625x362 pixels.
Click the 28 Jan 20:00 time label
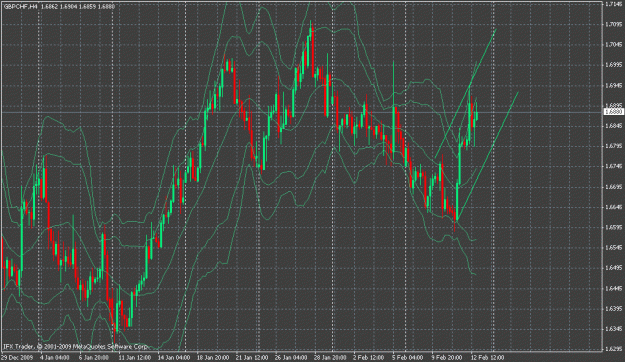pyautogui.click(x=330, y=357)
